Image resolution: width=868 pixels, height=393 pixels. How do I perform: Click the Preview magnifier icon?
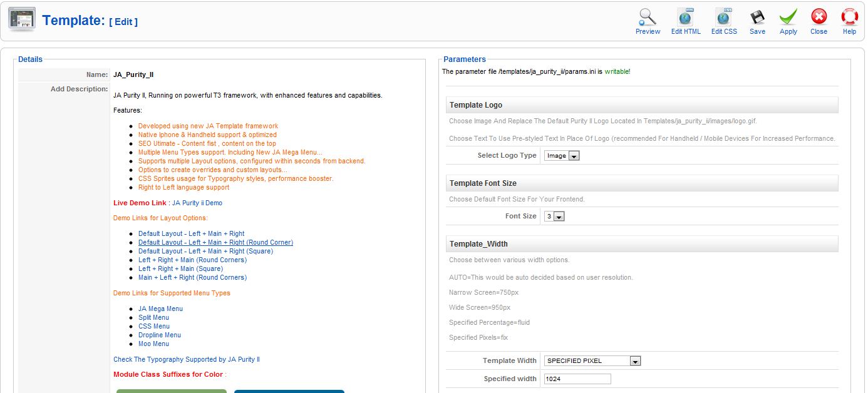(x=648, y=17)
